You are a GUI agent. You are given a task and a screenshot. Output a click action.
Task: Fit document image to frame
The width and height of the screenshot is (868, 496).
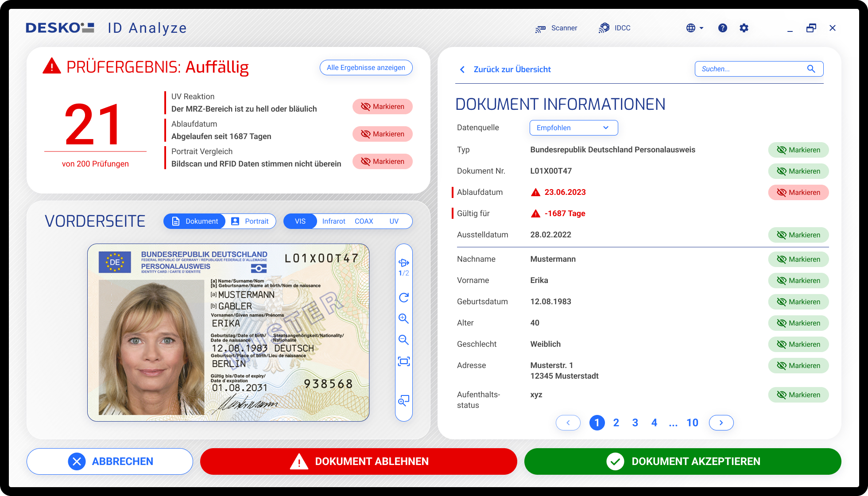point(403,361)
